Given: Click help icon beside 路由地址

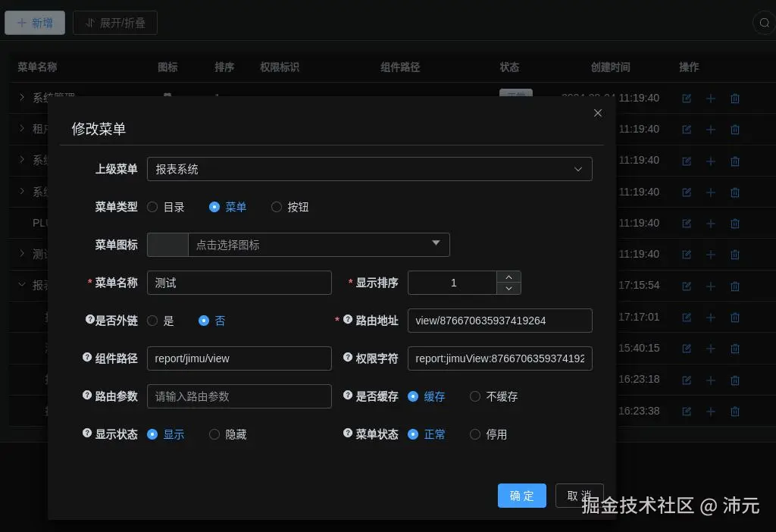Looking at the screenshot, I should pos(348,320).
